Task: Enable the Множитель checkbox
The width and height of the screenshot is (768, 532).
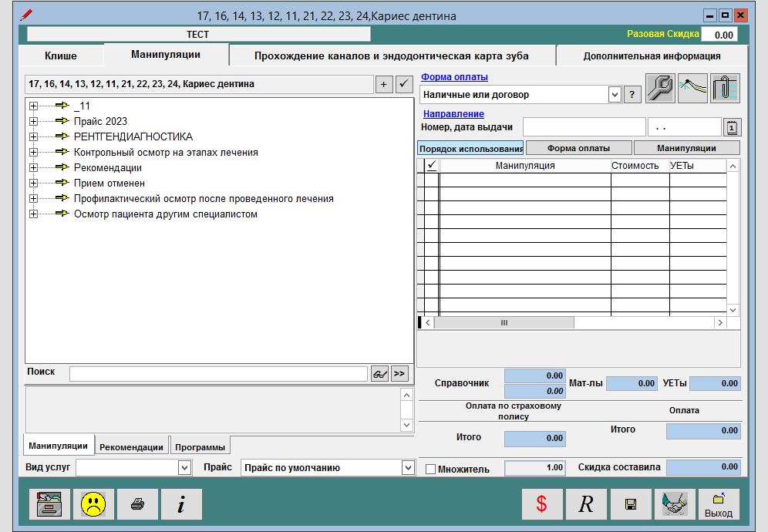Action: pyautogui.click(x=431, y=470)
